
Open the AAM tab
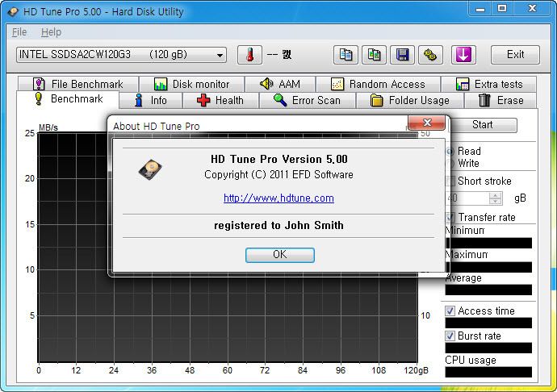tap(280, 84)
